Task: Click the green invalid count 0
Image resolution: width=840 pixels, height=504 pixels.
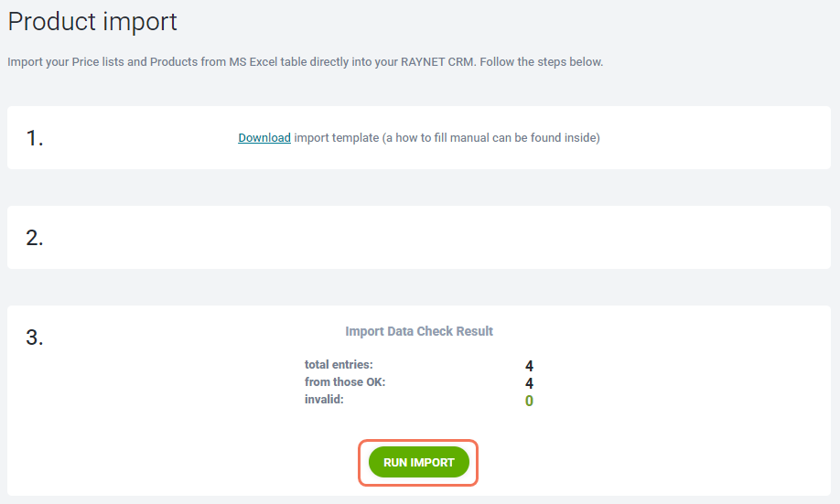Action: coord(529,401)
